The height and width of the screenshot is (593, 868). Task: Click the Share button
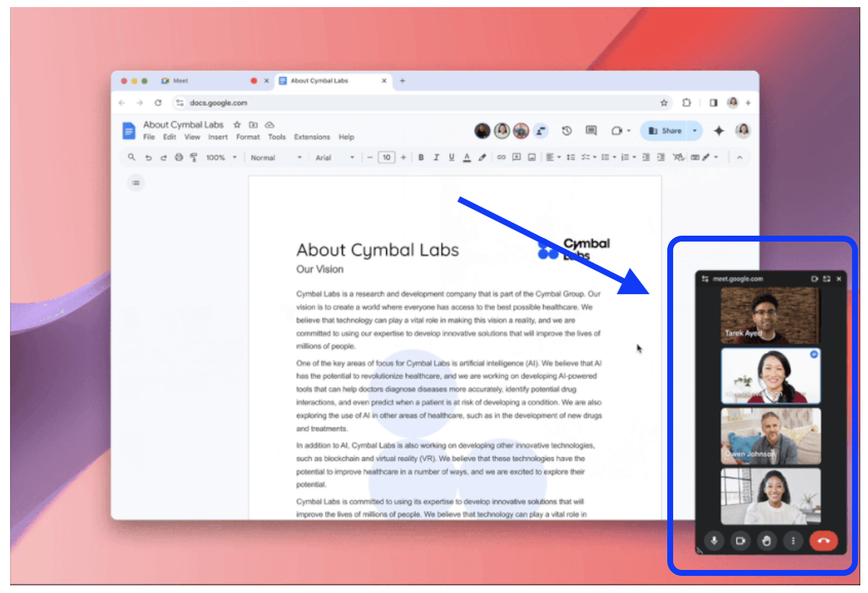pos(665,131)
